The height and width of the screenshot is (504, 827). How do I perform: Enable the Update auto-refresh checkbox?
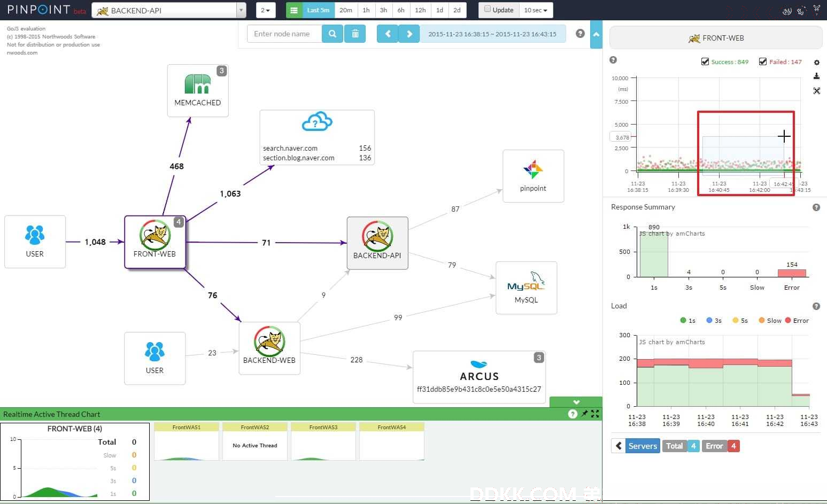pyautogui.click(x=487, y=9)
